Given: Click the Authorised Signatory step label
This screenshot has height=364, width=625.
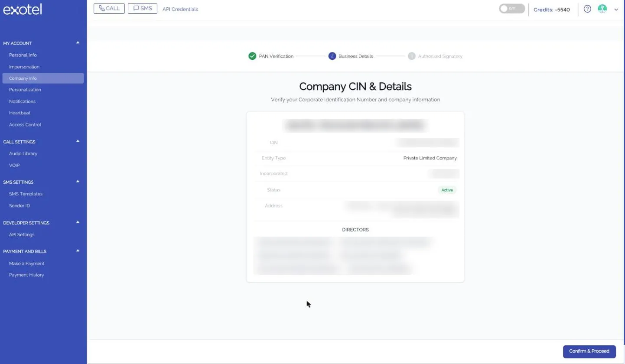Looking at the screenshot, I should [440, 56].
